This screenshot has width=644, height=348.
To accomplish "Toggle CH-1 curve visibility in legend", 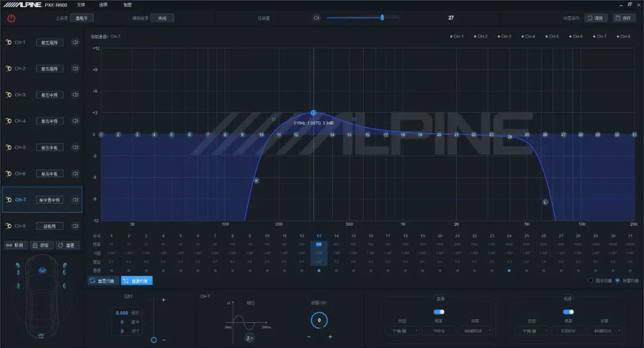I will (457, 36).
